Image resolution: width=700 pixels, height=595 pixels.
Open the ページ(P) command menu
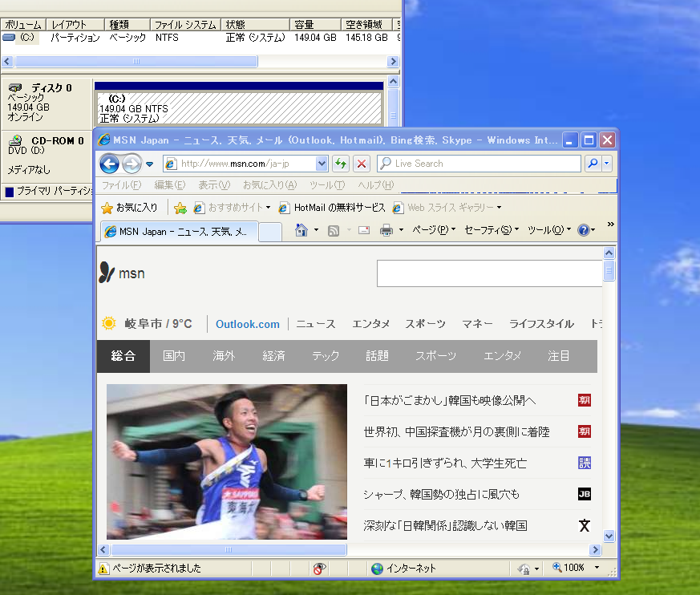(x=434, y=230)
